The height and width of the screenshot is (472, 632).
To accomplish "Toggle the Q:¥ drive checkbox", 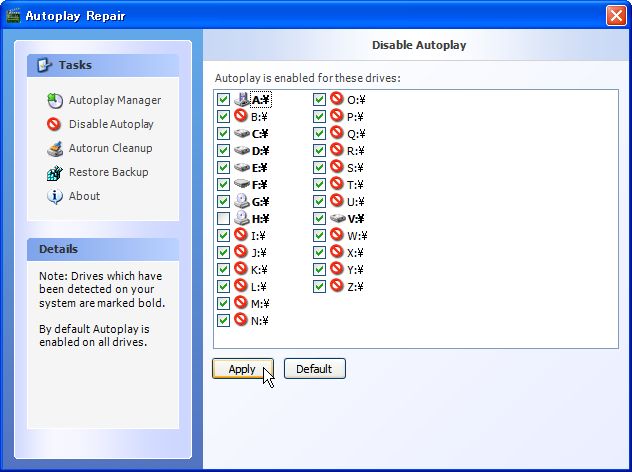I will [319, 133].
